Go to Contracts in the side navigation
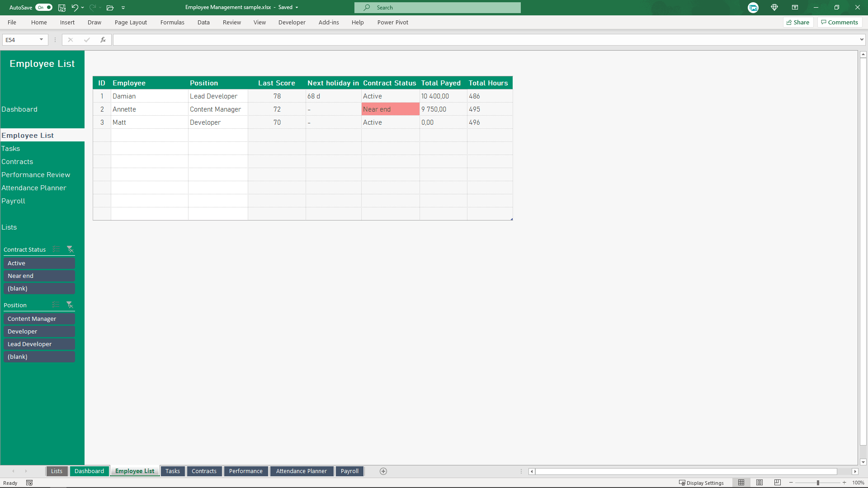This screenshot has height=488, width=868. [17, 162]
